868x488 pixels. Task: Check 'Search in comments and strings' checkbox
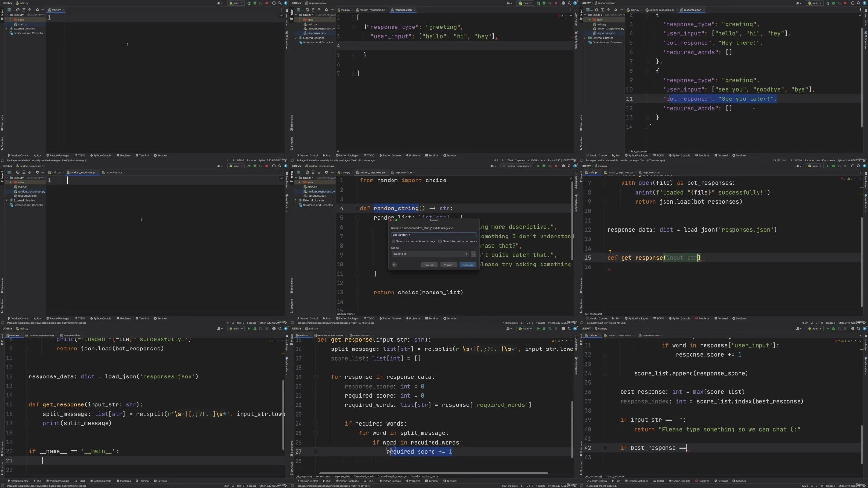pos(393,241)
